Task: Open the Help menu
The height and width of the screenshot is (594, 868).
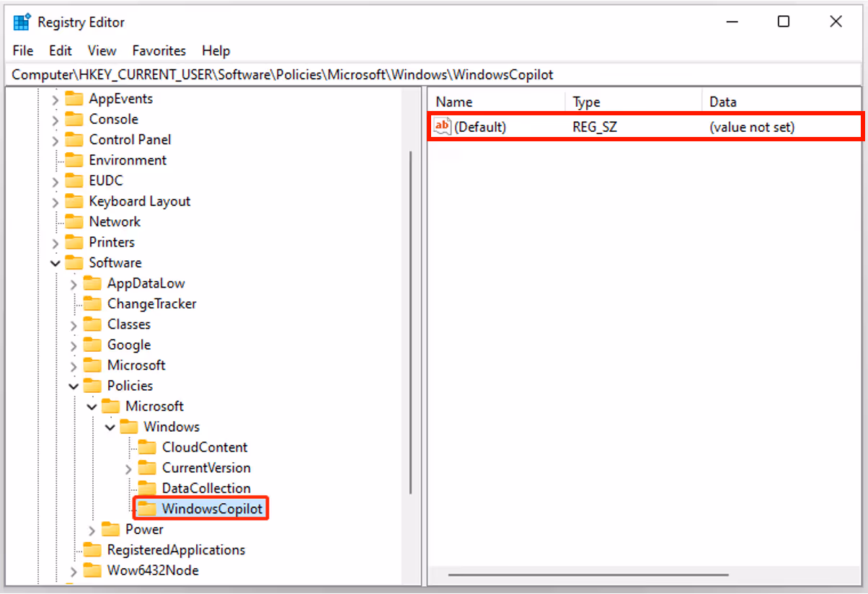Action: pyautogui.click(x=216, y=50)
